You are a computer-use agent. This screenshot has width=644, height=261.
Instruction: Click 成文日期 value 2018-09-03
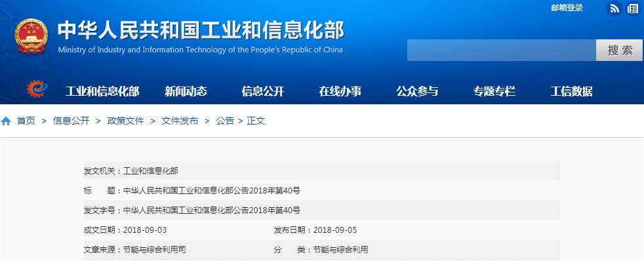pyautogui.click(x=145, y=230)
